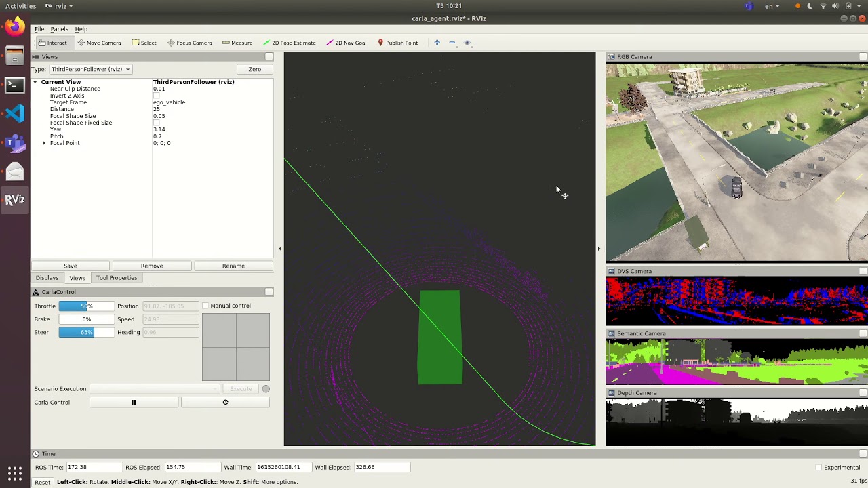Switch to the Displays tab
868x488 pixels.
pos(47,278)
